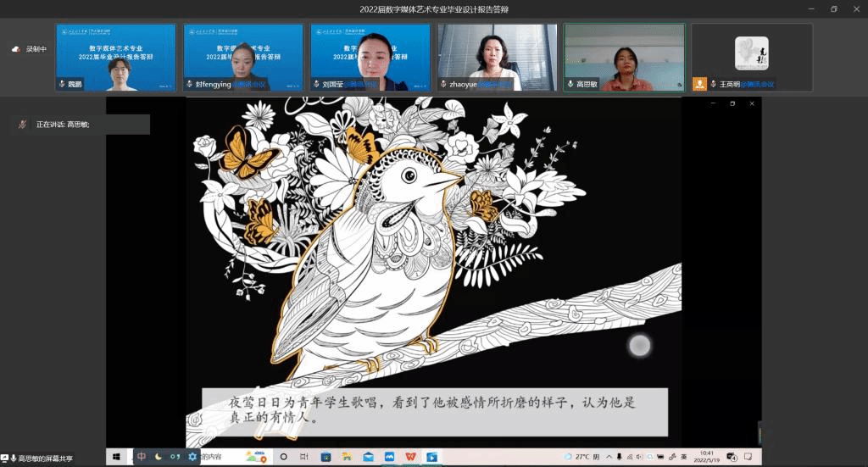The image size is (868, 467).
Task: Select zhaoyue participant video tile
Action: click(x=497, y=57)
